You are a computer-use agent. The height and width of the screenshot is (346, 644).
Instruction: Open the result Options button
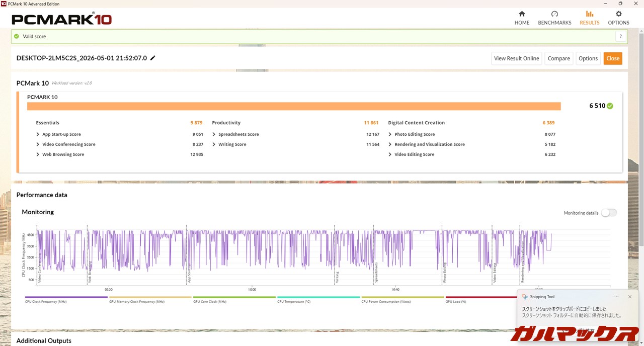pos(588,58)
